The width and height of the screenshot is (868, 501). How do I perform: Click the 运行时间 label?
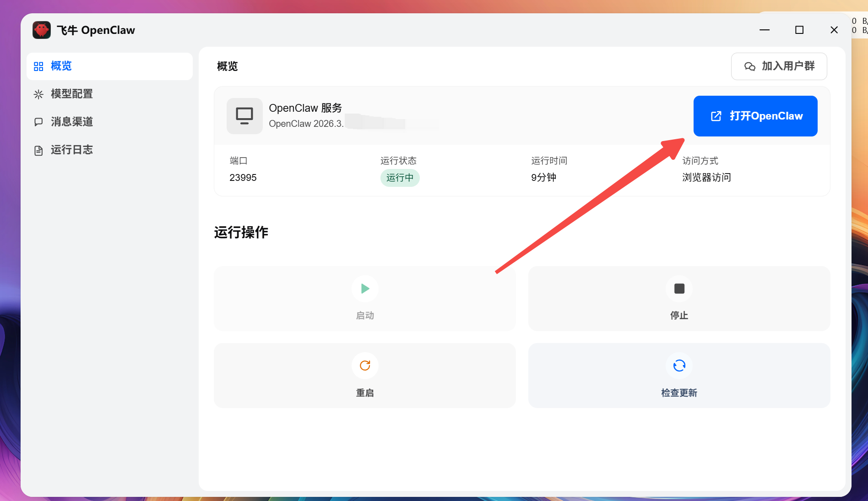pyautogui.click(x=549, y=161)
